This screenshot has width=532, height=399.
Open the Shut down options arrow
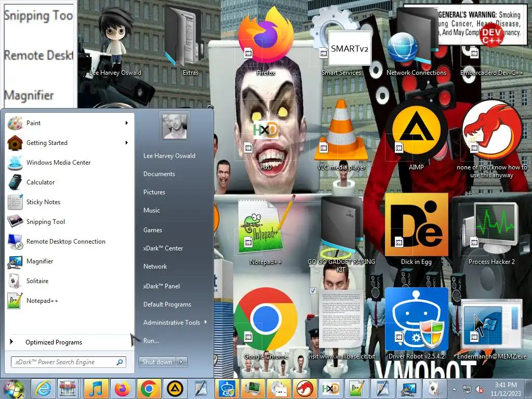click(x=181, y=362)
